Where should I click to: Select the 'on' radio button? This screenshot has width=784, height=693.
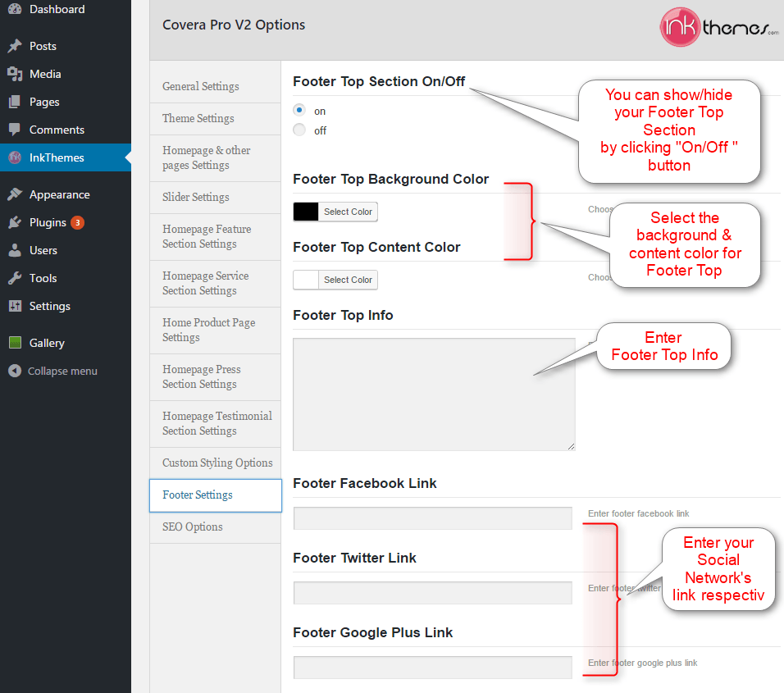click(299, 110)
